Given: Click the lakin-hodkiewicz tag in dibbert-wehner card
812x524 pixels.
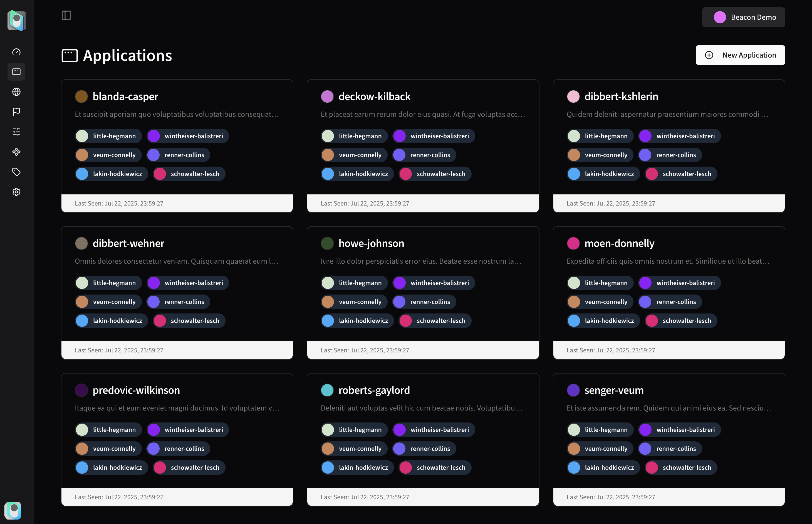Looking at the screenshot, I should point(111,321).
